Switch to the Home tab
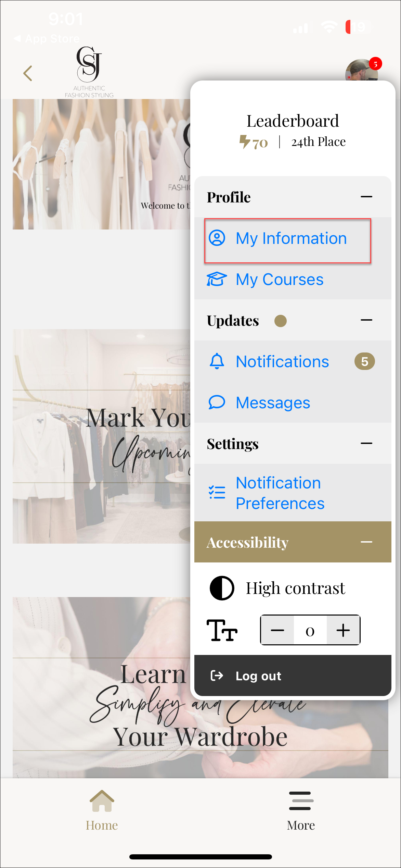 (x=102, y=810)
